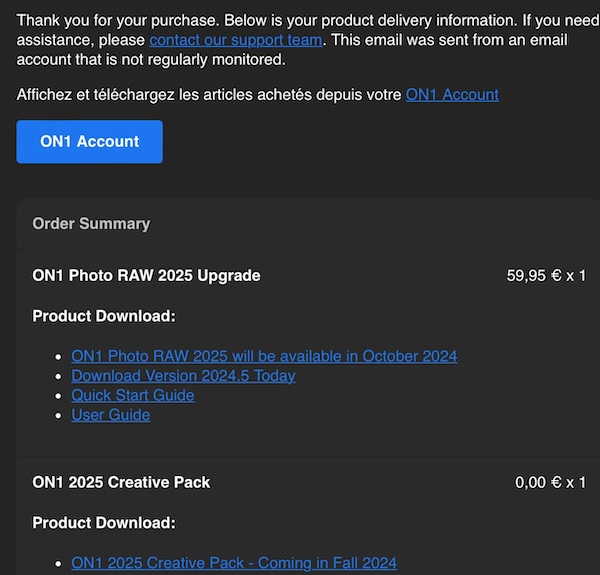
Task: Click the bullet beside the Creative Pack link
Action: (58, 564)
